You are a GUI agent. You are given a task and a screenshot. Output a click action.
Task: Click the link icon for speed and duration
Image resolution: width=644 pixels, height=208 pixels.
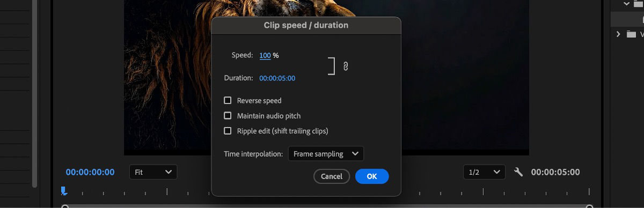[x=346, y=66]
